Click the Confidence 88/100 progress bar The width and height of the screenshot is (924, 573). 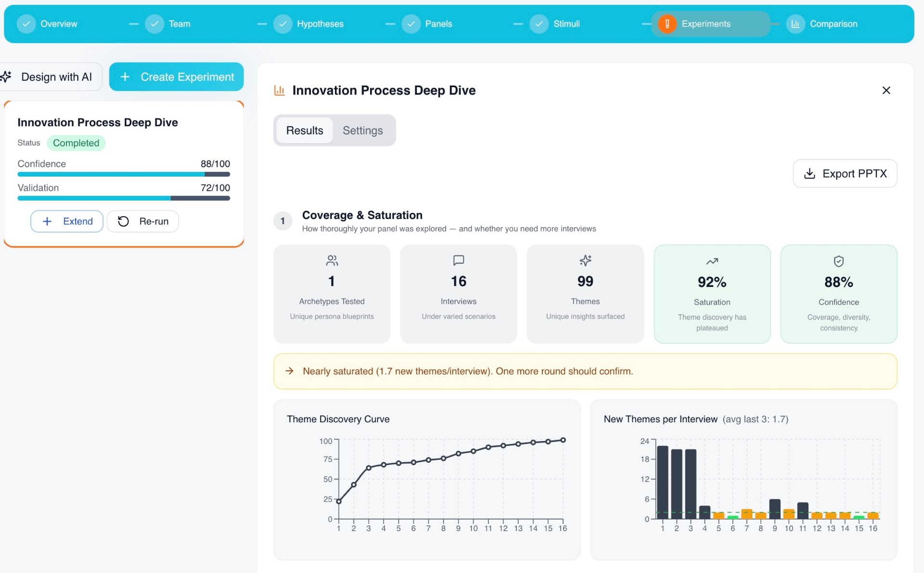[x=124, y=174]
